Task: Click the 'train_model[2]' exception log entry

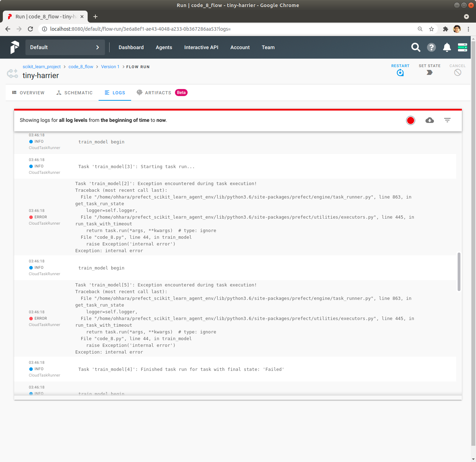Action: pyautogui.click(x=235, y=217)
